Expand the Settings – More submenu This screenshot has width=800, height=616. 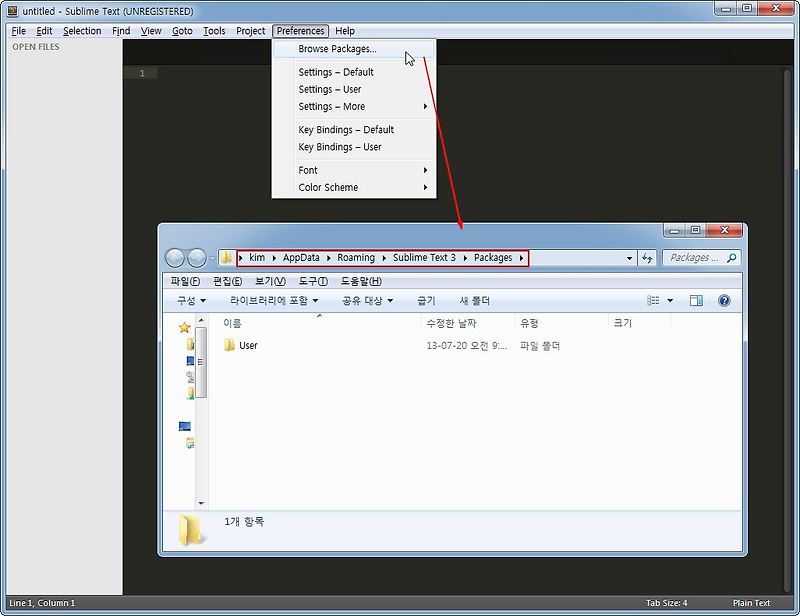354,107
